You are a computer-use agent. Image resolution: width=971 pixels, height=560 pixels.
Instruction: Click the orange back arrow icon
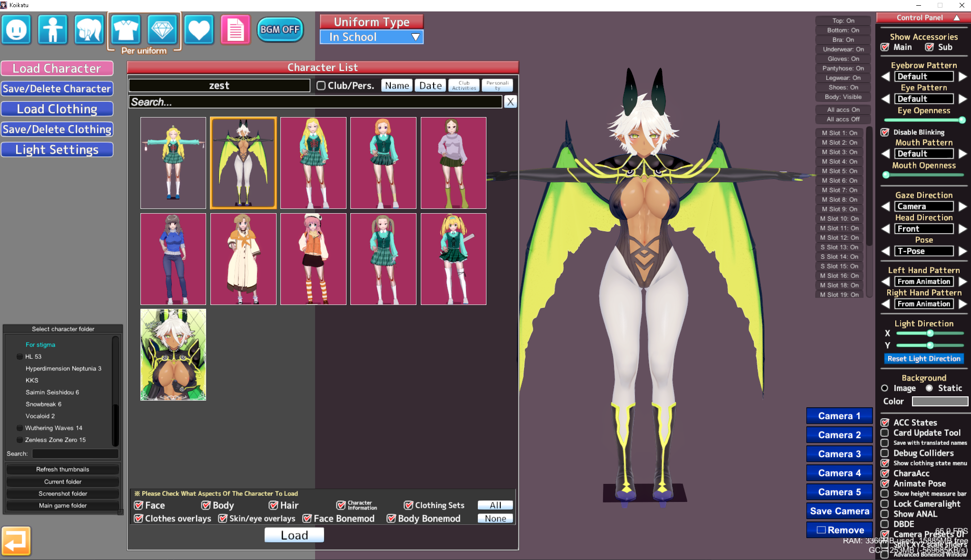[x=16, y=541]
